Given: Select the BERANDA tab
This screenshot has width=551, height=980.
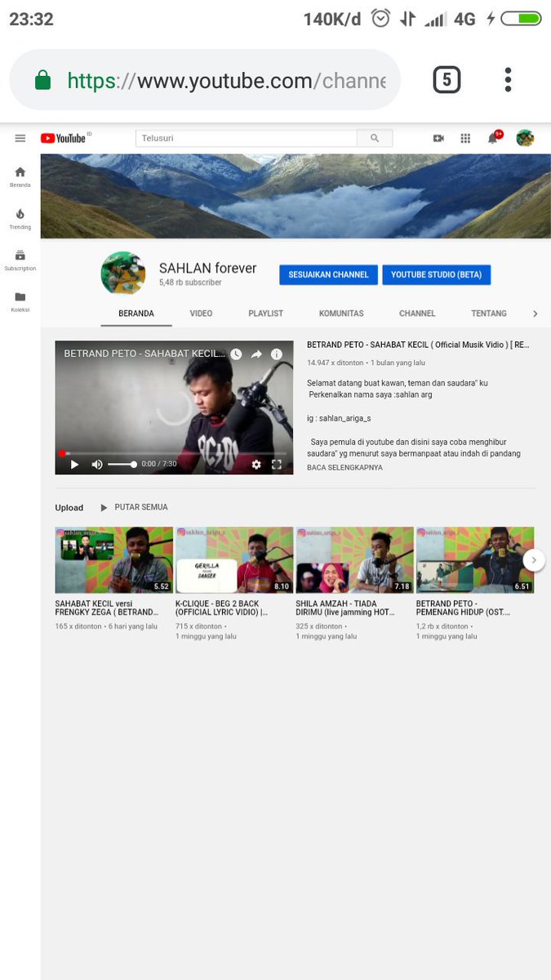Looking at the screenshot, I should pos(136,314).
